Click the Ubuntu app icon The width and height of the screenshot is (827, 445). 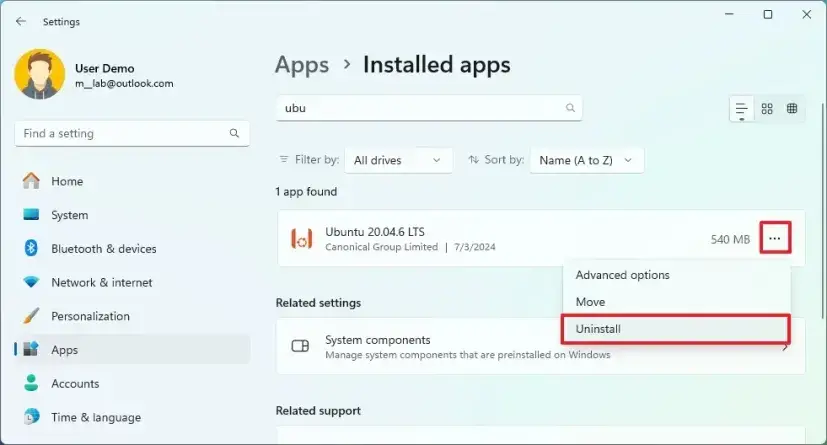[302, 239]
